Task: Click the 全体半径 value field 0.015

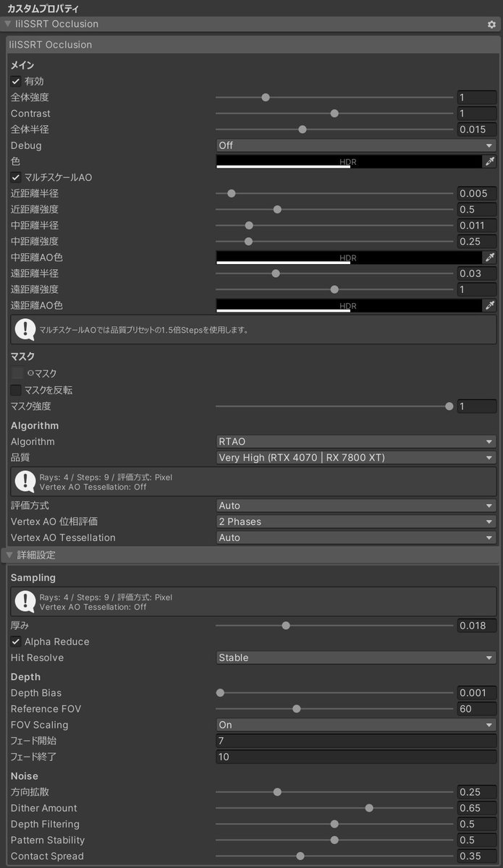Action: point(477,129)
